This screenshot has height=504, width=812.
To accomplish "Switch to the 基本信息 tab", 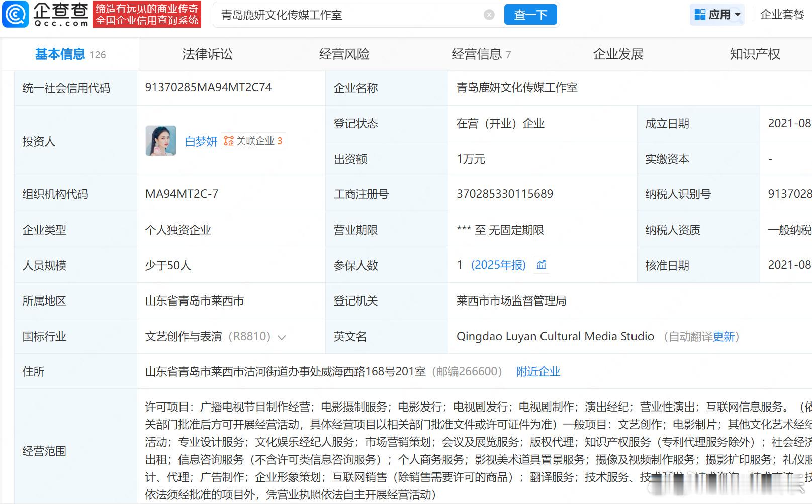I will pos(70,54).
